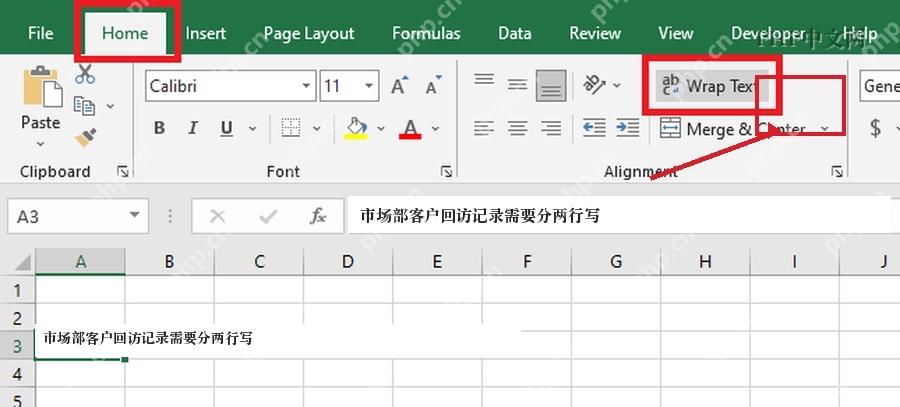Apply the Borders icon
900x407 pixels.
pyautogui.click(x=291, y=128)
